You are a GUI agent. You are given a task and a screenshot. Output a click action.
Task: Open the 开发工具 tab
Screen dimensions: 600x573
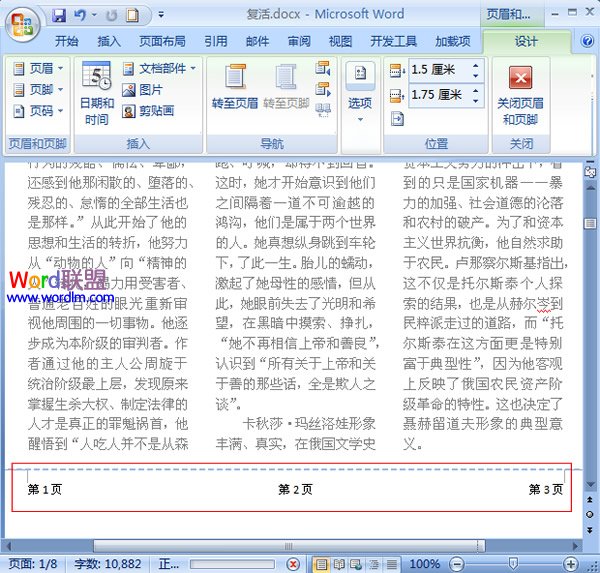(x=393, y=41)
